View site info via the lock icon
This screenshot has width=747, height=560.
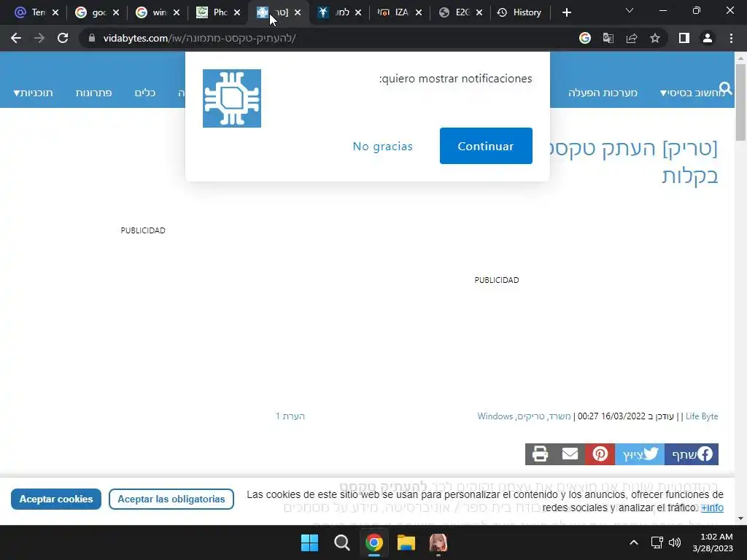coord(92,38)
